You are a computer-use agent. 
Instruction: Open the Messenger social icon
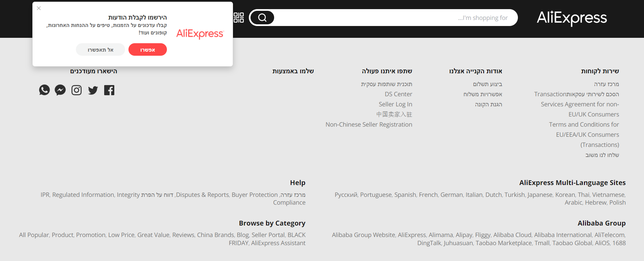60,90
